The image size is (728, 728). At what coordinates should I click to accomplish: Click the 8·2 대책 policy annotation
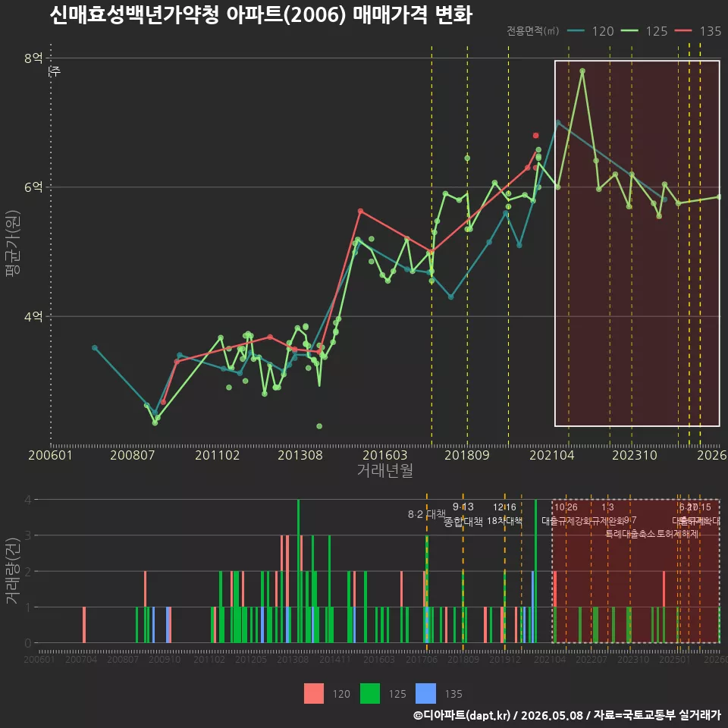(427, 514)
